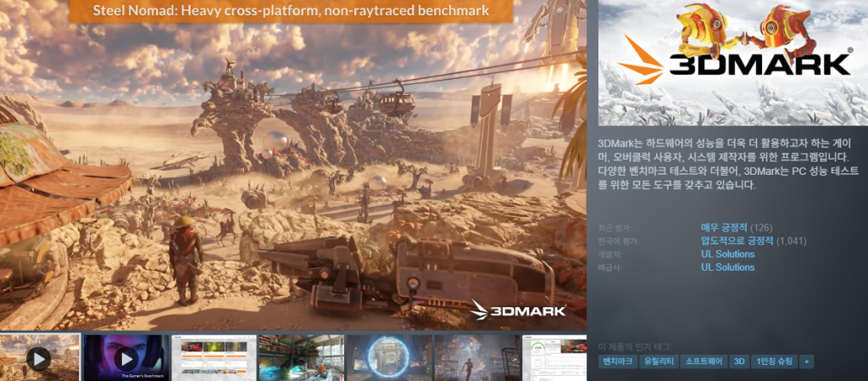
Task: Select the '소프트웨어' tag
Action: pyautogui.click(x=704, y=361)
